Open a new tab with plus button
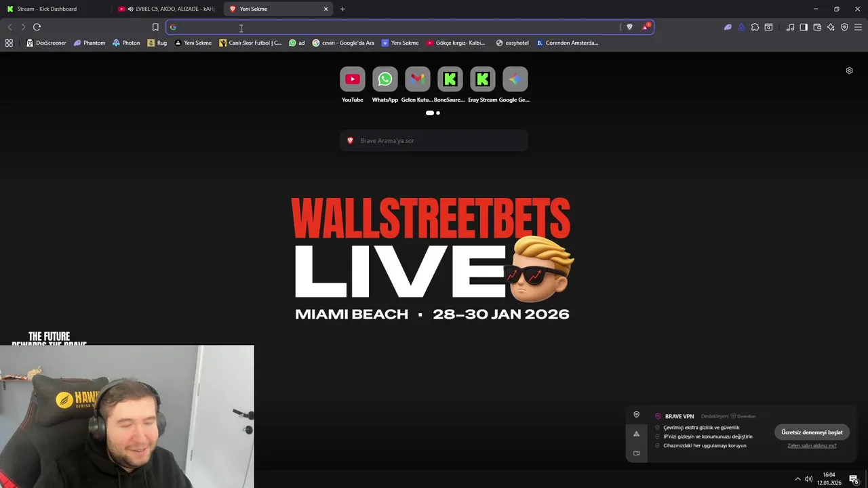 coord(342,9)
